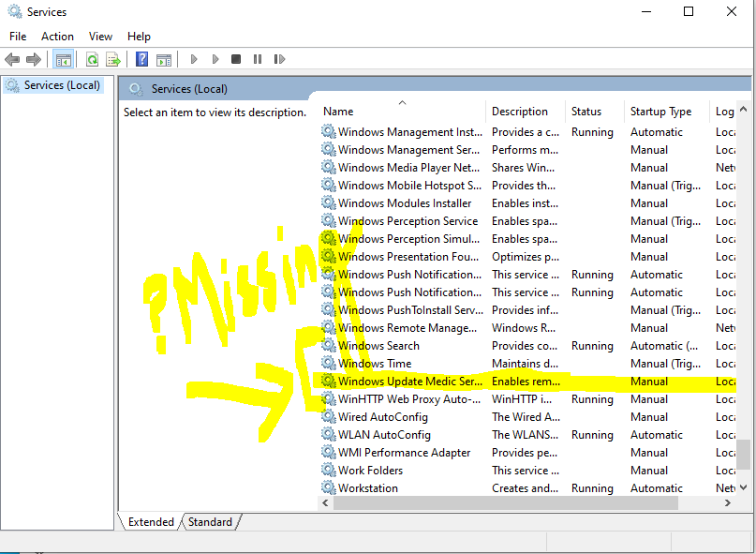
Task: Select the Windows Management Ser... service
Action: click(x=408, y=150)
